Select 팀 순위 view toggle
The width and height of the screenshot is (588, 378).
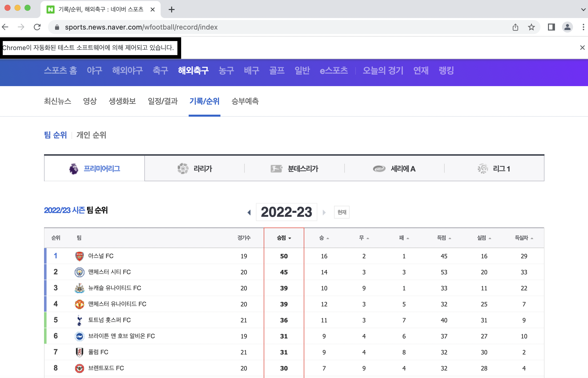[56, 135]
